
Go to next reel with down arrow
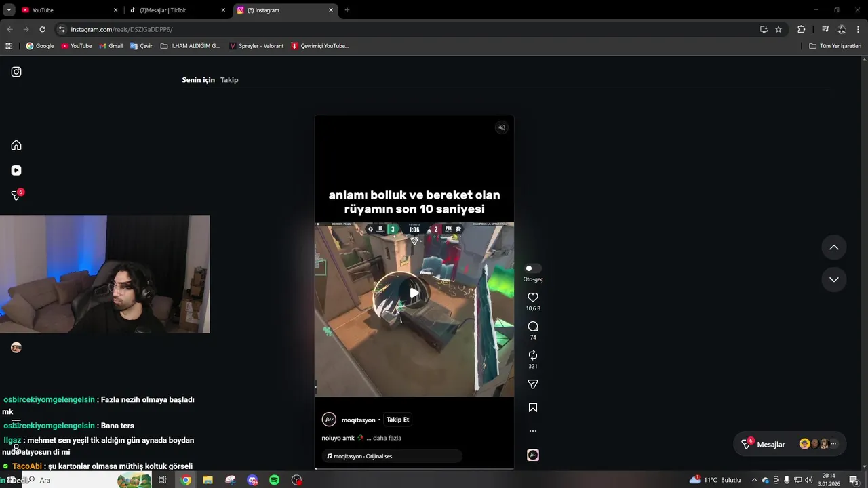click(x=834, y=279)
